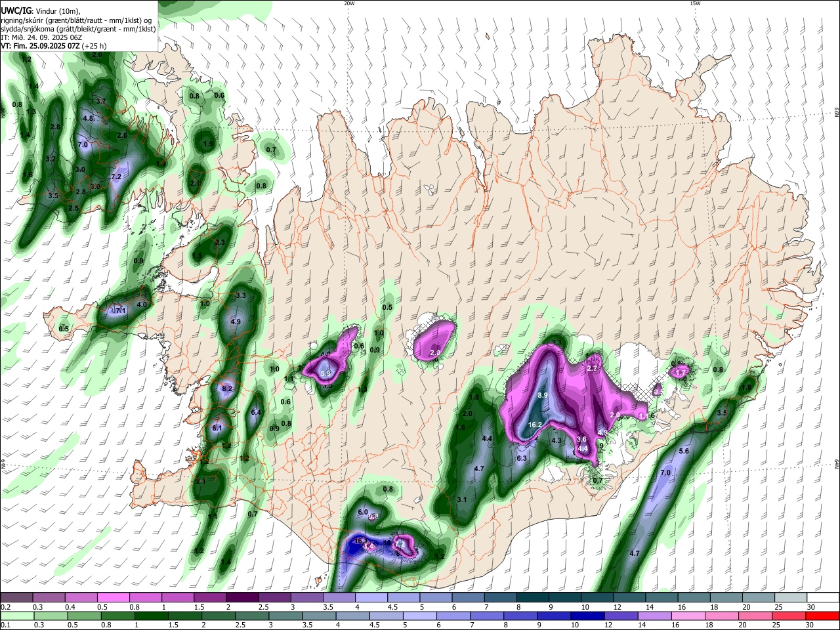Click the VT valid time line
840x630 pixels.
pos(53,46)
